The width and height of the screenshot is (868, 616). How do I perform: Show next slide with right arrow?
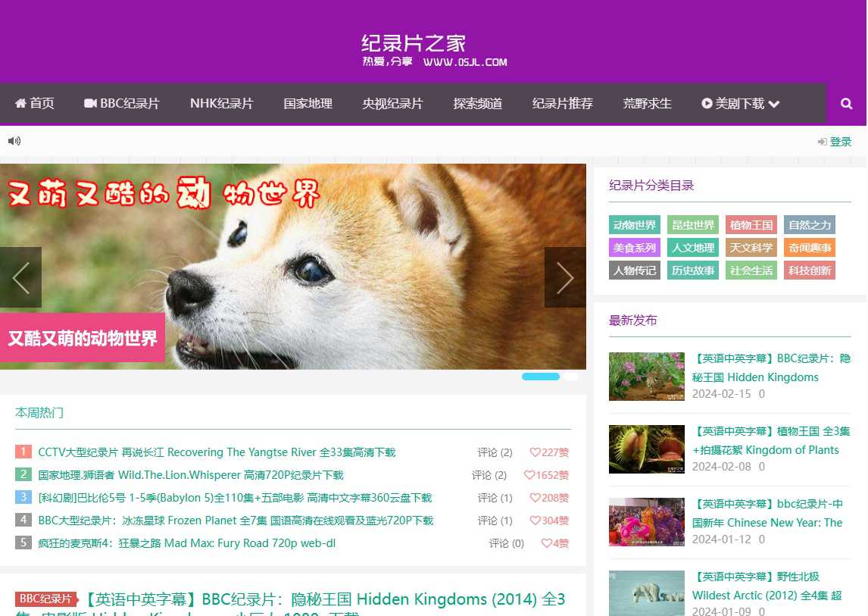564,278
